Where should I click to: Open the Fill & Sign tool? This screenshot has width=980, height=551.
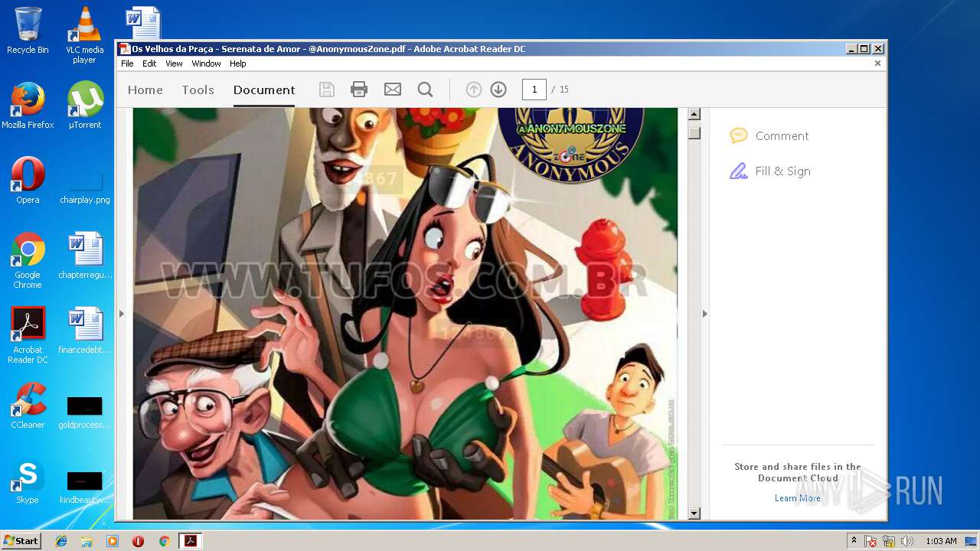(770, 171)
